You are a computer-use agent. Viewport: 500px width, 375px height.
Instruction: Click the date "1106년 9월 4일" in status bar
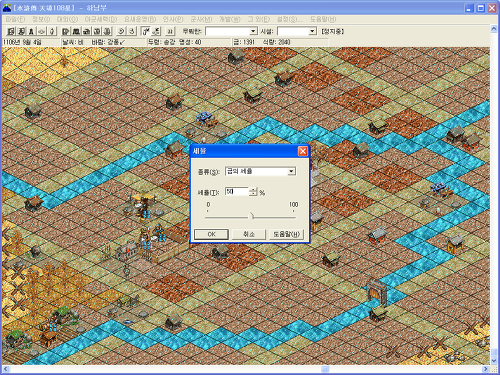pos(23,42)
